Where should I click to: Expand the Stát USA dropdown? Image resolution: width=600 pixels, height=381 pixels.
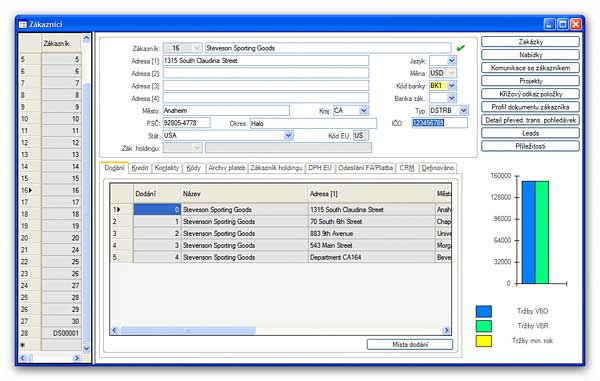[289, 135]
